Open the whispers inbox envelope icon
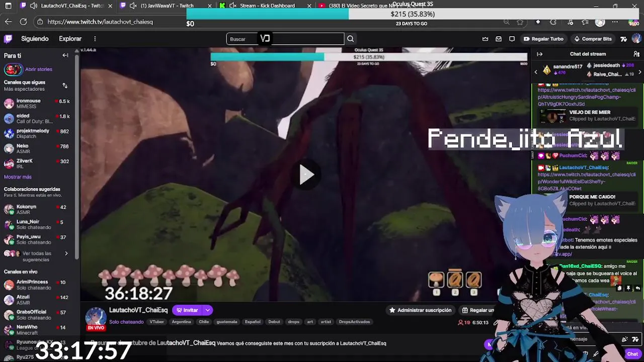The image size is (644, 362). point(499,39)
